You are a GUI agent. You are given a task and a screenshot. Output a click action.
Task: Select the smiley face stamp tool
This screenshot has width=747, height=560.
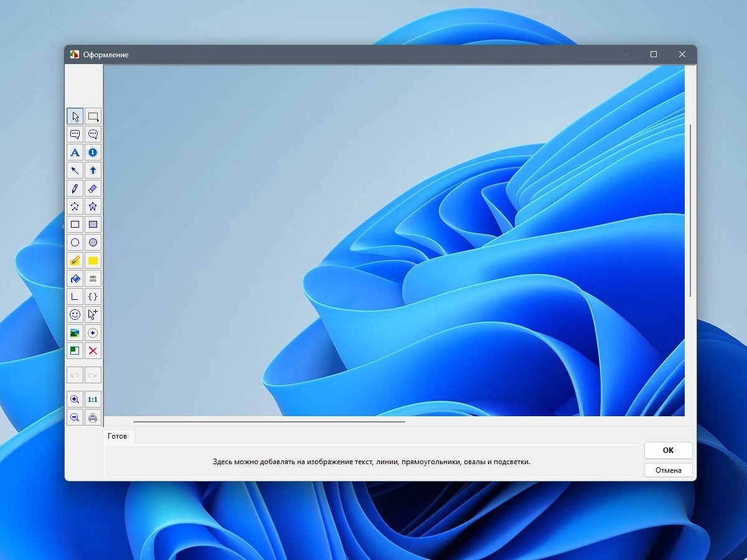point(75,315)
